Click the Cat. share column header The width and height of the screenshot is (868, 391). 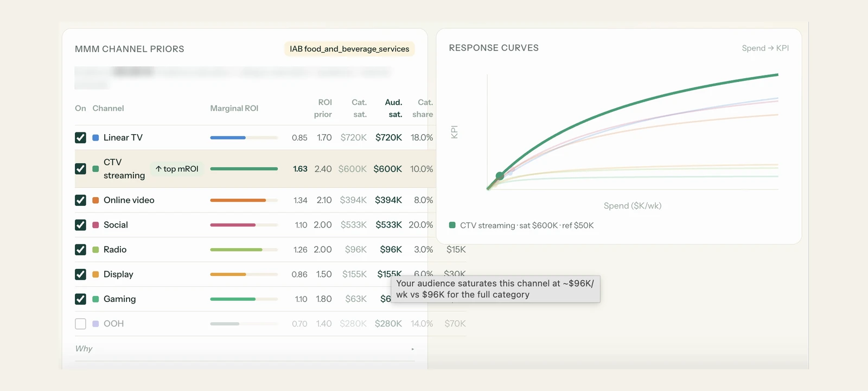[423, 108]
